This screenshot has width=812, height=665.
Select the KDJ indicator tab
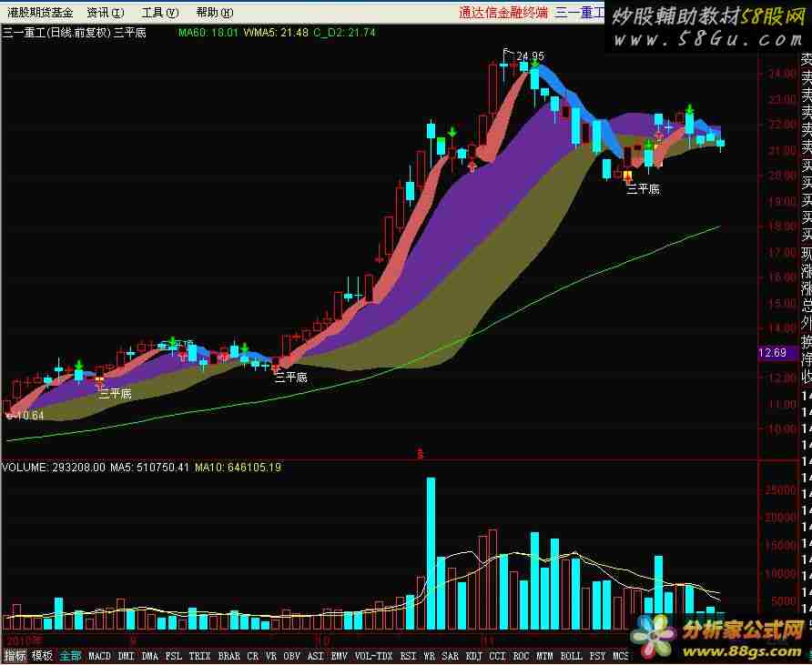point(474,656)
